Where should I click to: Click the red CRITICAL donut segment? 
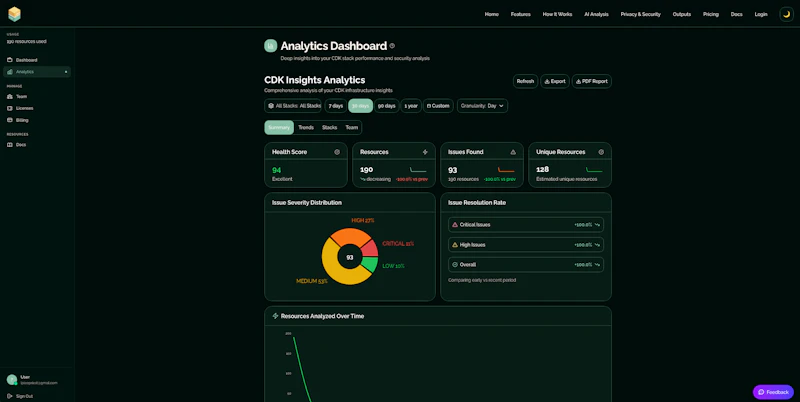click(370, 248)
